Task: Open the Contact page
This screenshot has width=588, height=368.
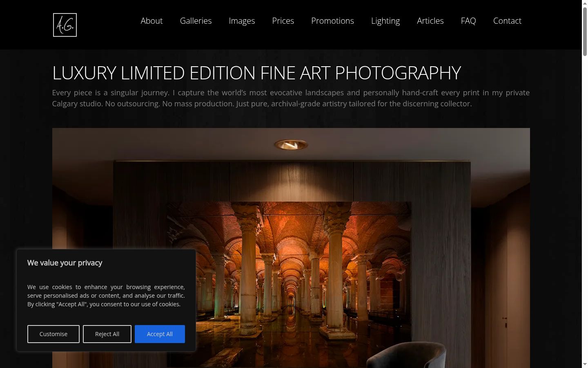Action: 507,21
